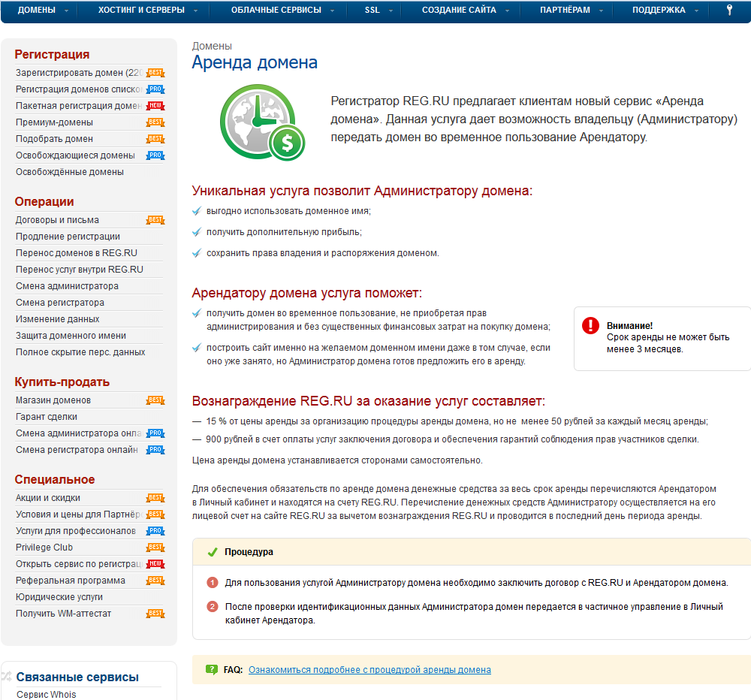751x700 pixels.
Task: Select Смена администратора under Операции
Action: [x=67, y=286]
